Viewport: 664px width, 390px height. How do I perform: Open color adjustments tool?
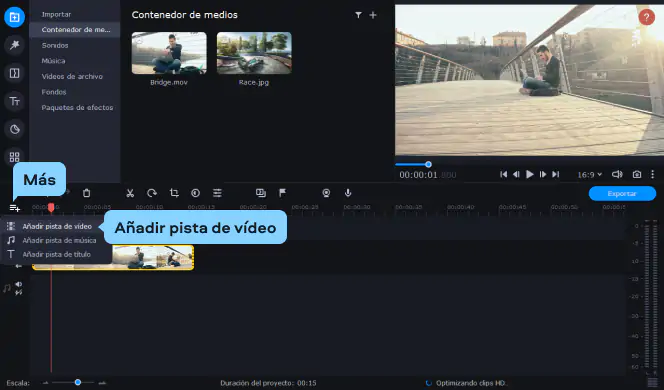pos(195,193)
